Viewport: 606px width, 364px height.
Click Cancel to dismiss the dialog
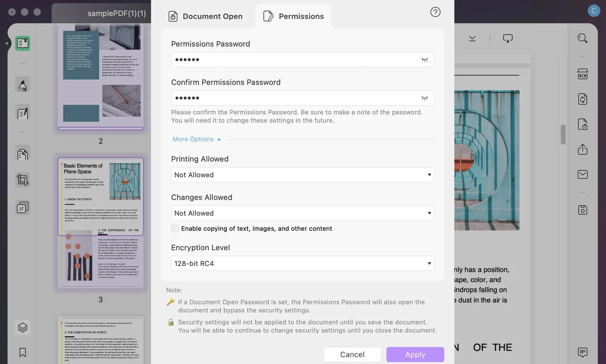pos(352,355)
